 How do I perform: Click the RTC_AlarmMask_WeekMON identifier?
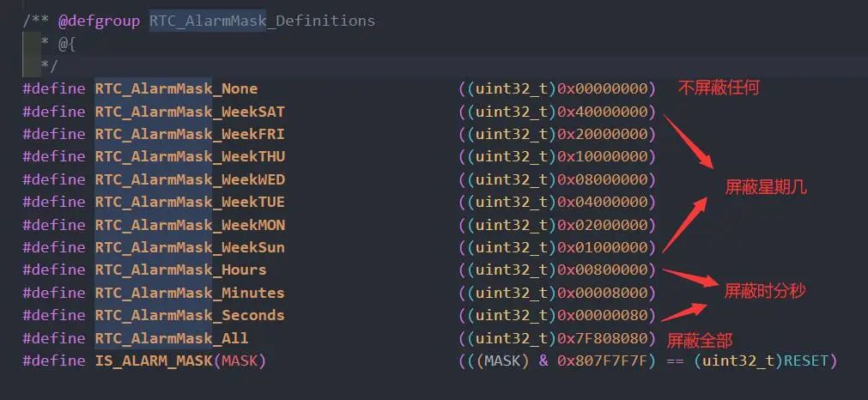tap(190, 225)
